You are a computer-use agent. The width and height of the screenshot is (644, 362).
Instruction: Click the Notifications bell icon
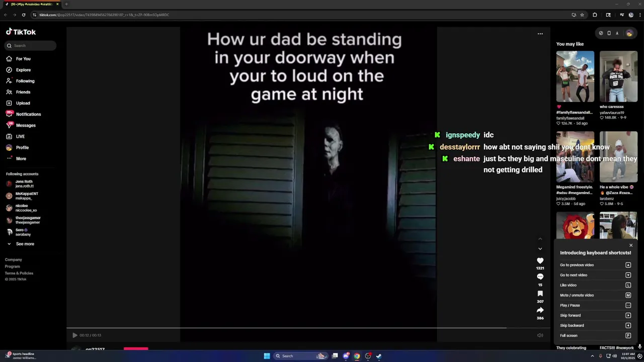click(9, 114)
